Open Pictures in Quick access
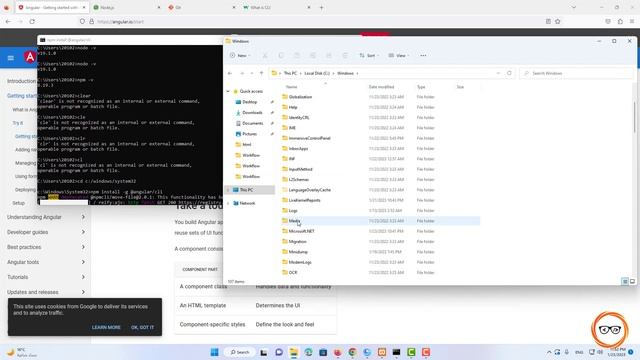 point(249,134)
